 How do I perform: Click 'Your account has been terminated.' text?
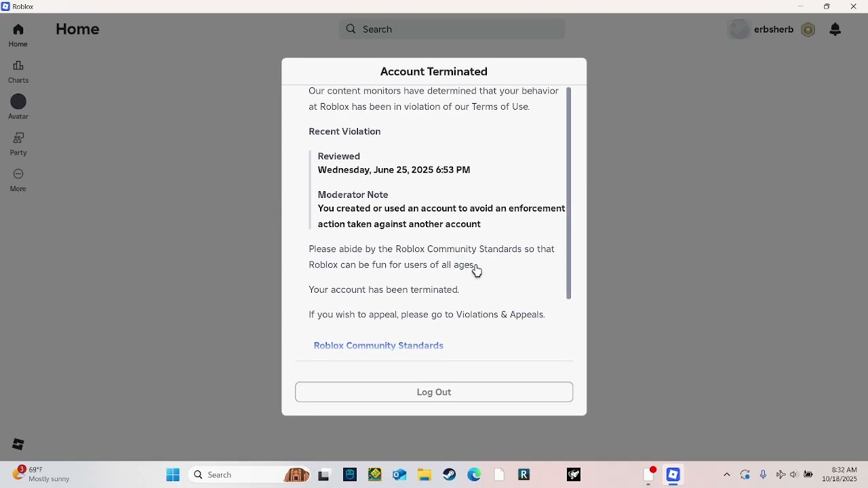click(x=384, y=289)
